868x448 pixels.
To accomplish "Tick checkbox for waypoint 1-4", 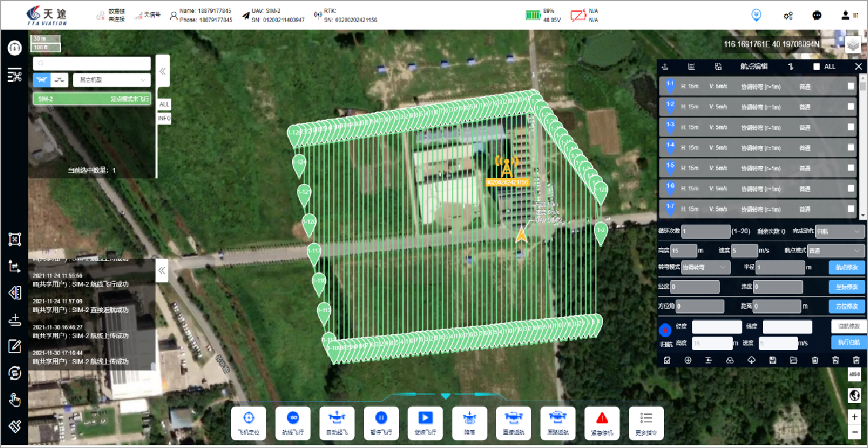I will 851,148.
